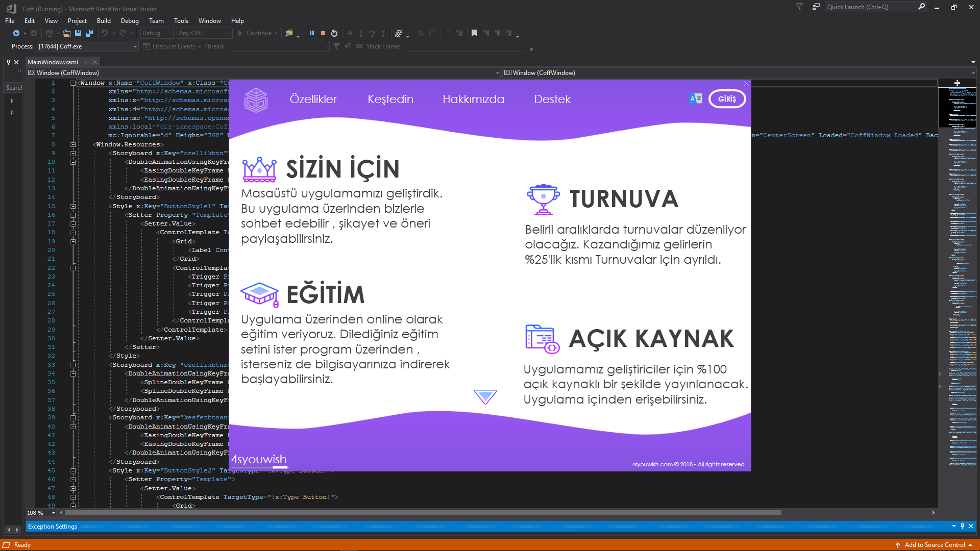The image size is (980, 551).
Task: Click the code window icon beside AÇIK KAYNAK
Action: 543,339
